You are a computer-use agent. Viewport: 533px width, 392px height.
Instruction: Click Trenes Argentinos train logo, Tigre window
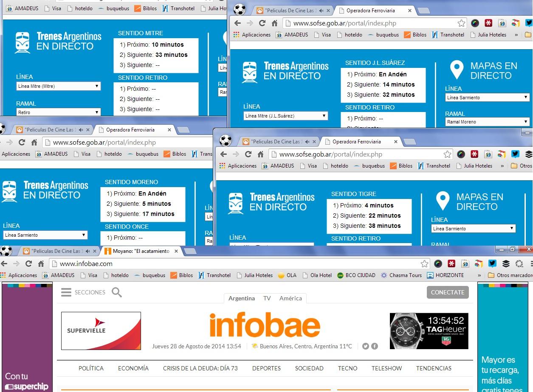click(236, 203)
